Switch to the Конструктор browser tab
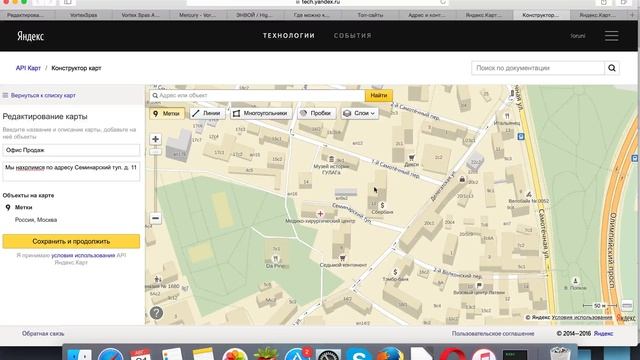Viewport: 640px width, 360px height. [541, 15]
